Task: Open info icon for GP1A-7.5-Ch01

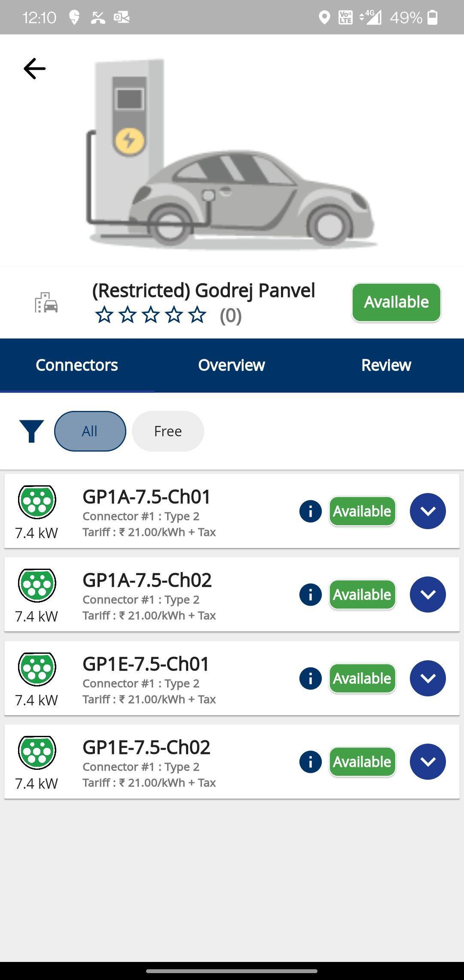Action: pos(310,511)
